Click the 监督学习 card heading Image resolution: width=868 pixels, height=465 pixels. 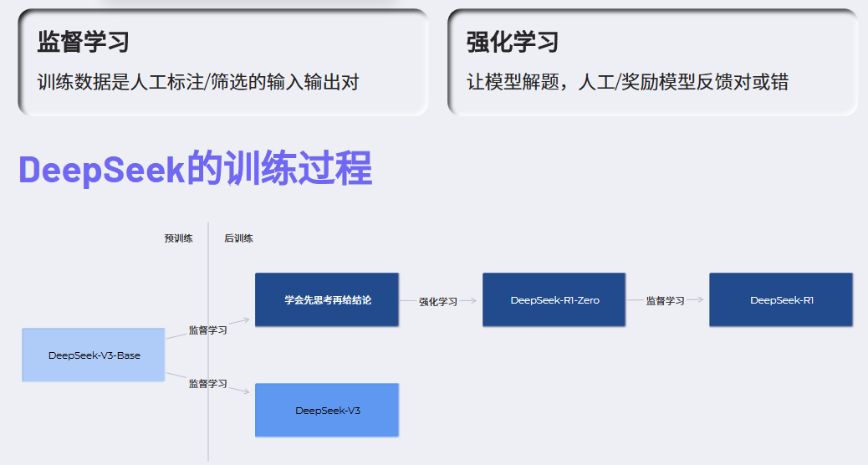(83, 42)
